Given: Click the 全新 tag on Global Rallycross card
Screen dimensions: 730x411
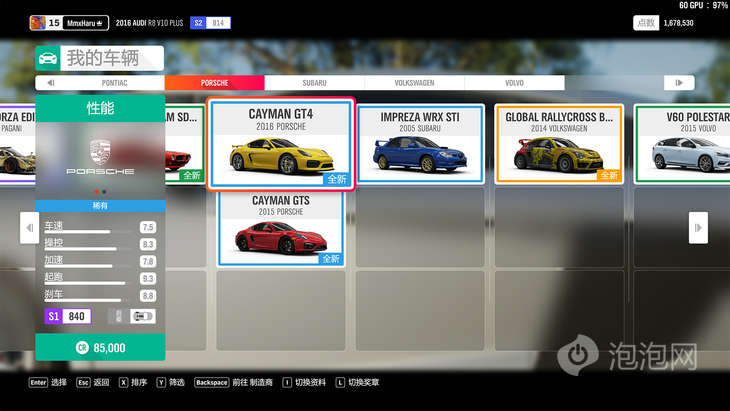Looking at the screenshot, I should pos(609,175).
